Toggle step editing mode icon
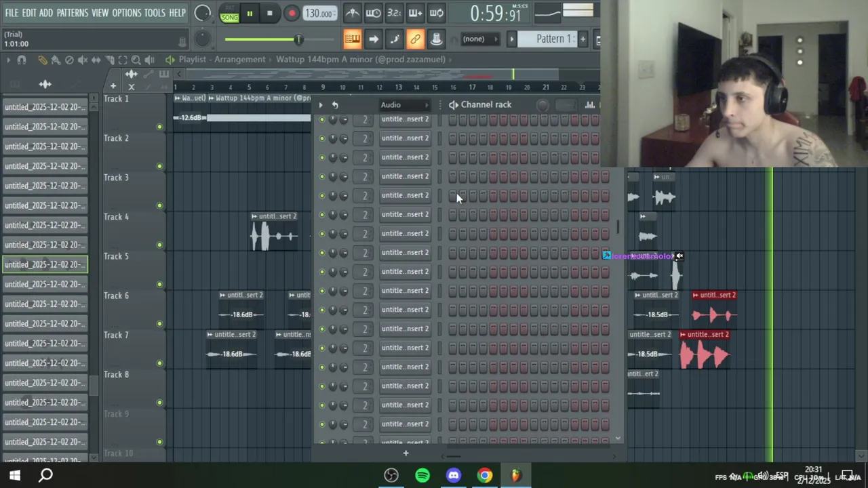This screenshot has height=488, width=868. coord(394,39)
